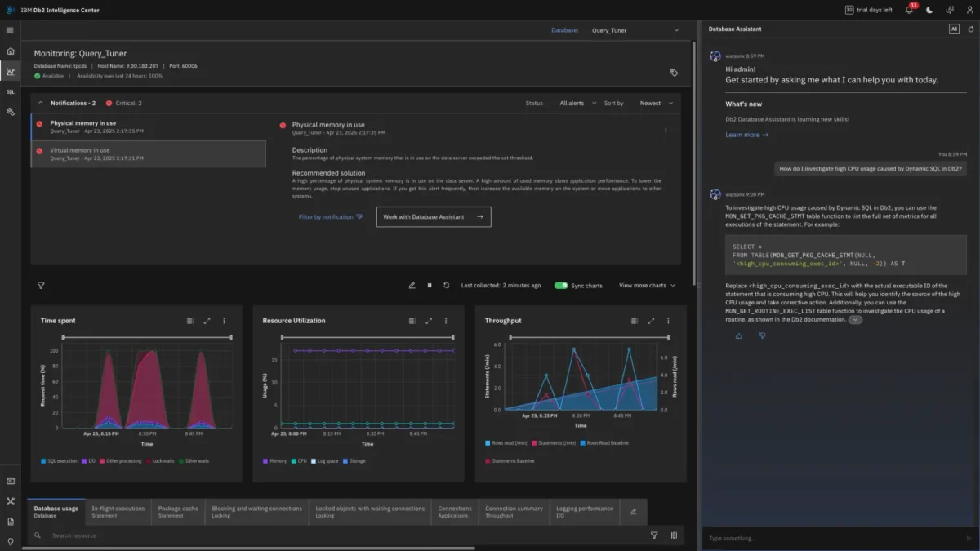Open the Newest sort dropdown
This screenshot has height=551, width=980.
657,104
